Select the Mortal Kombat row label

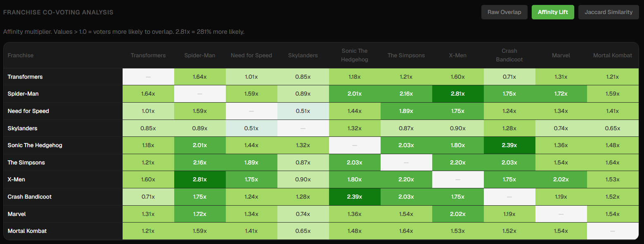(27, 231)
